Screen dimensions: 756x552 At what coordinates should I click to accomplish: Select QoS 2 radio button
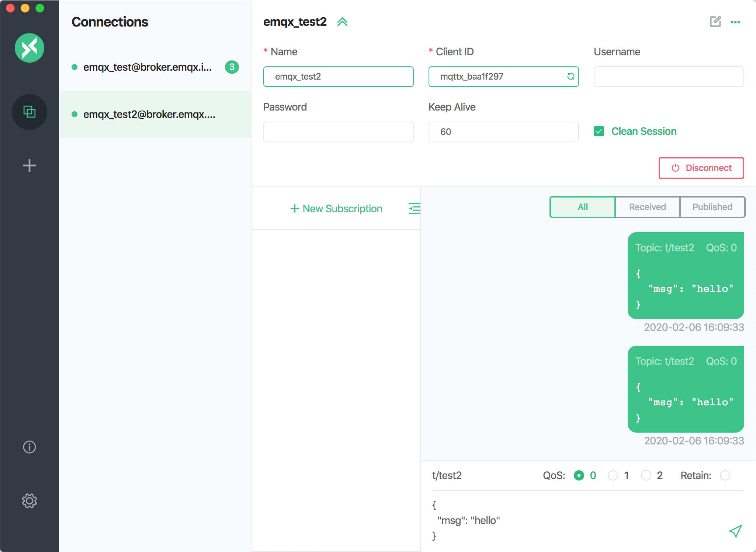tap(646, 475)
